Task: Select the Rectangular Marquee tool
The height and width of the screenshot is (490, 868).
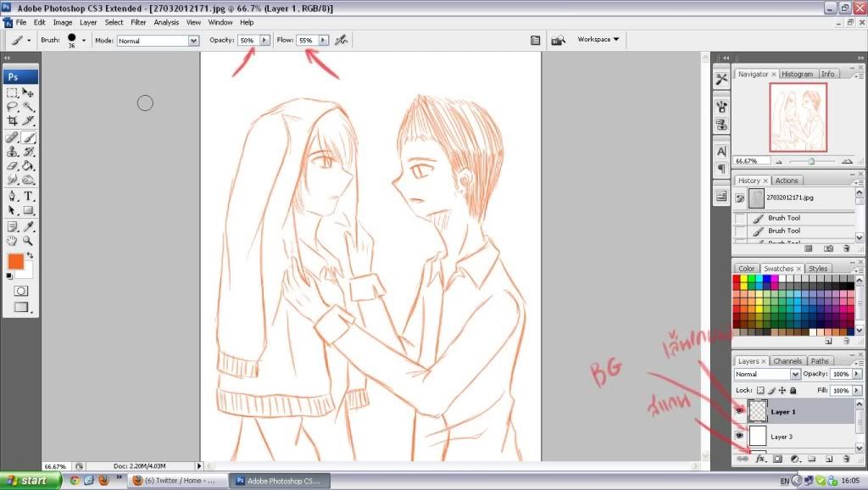Action: click(x=12, y=92)
